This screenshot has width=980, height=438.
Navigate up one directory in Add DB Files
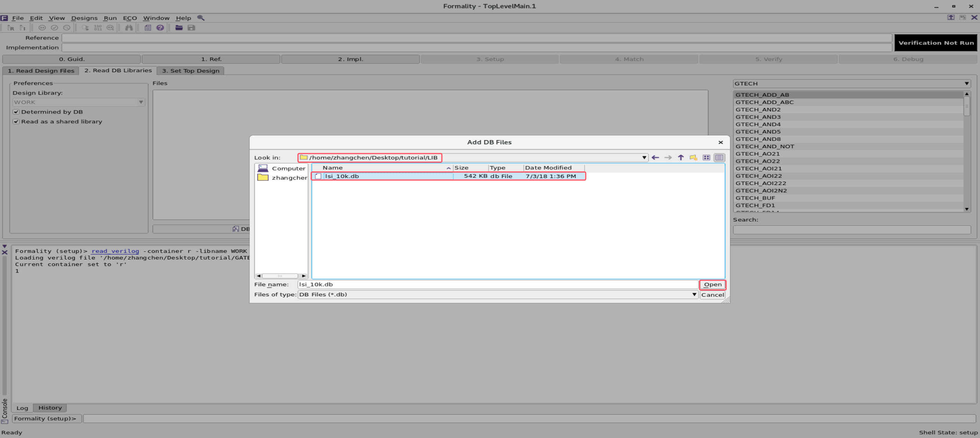pos(680,157)
